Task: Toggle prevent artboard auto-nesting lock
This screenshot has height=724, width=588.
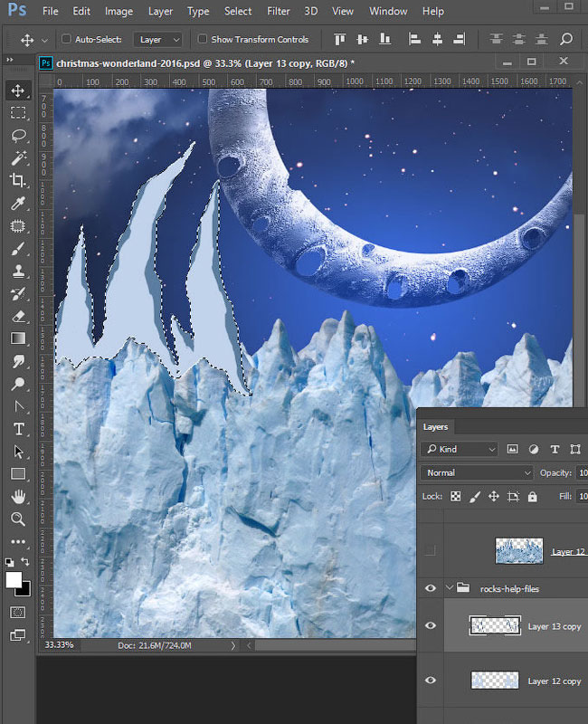Action: (x=513, y=496)
